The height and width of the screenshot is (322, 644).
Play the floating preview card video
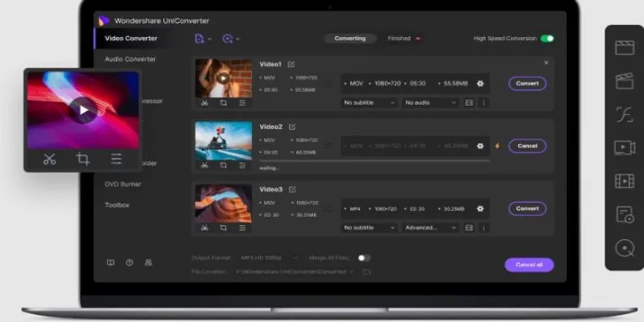point(84,110)
